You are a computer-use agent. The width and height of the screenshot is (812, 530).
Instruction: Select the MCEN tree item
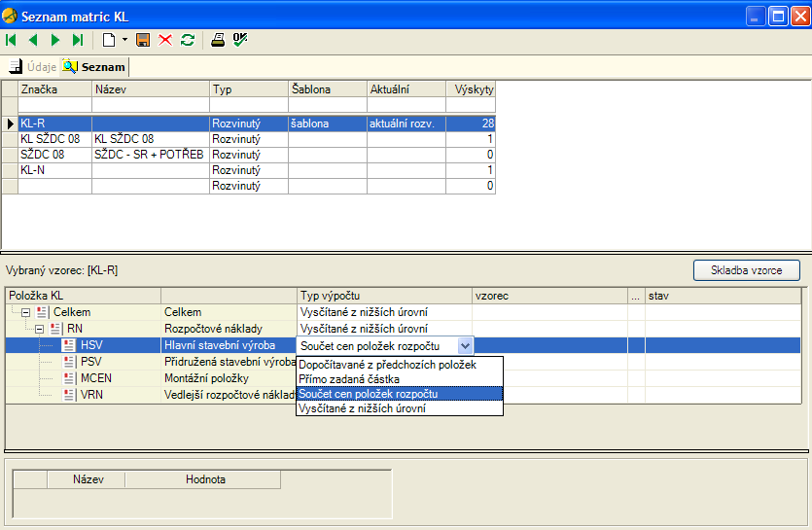click(x=96, y=378)
